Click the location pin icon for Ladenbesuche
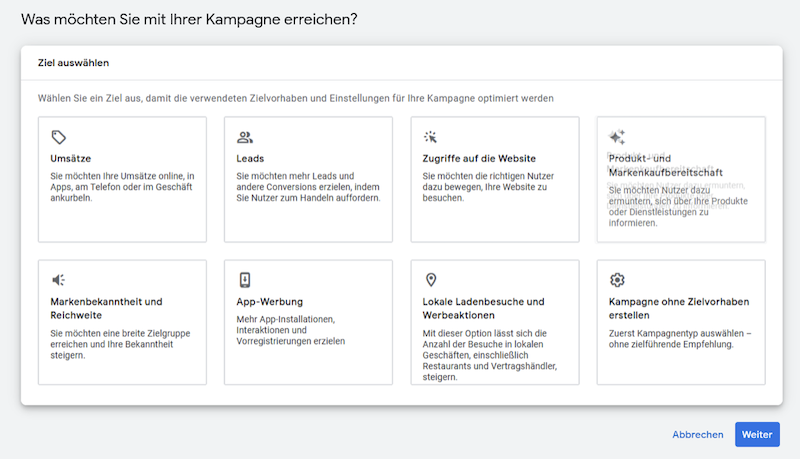Screen dimensions: 800x459 point(431,279)
